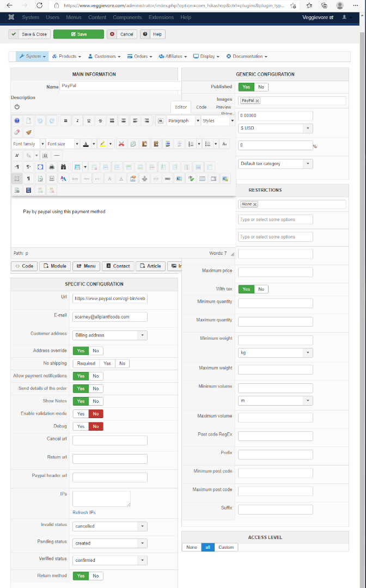
Task: Open the Customer address dropdown
Action: [x=110, y=335]
